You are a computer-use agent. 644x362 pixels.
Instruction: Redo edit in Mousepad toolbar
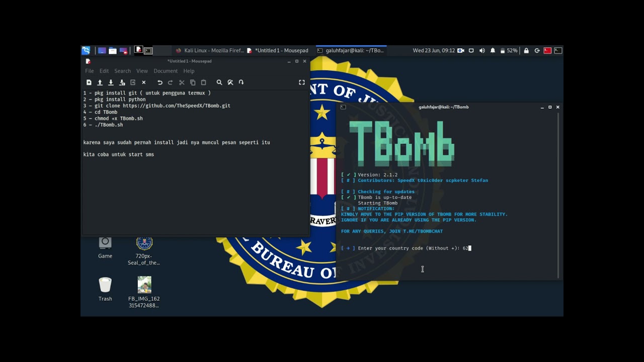[171, 82]
